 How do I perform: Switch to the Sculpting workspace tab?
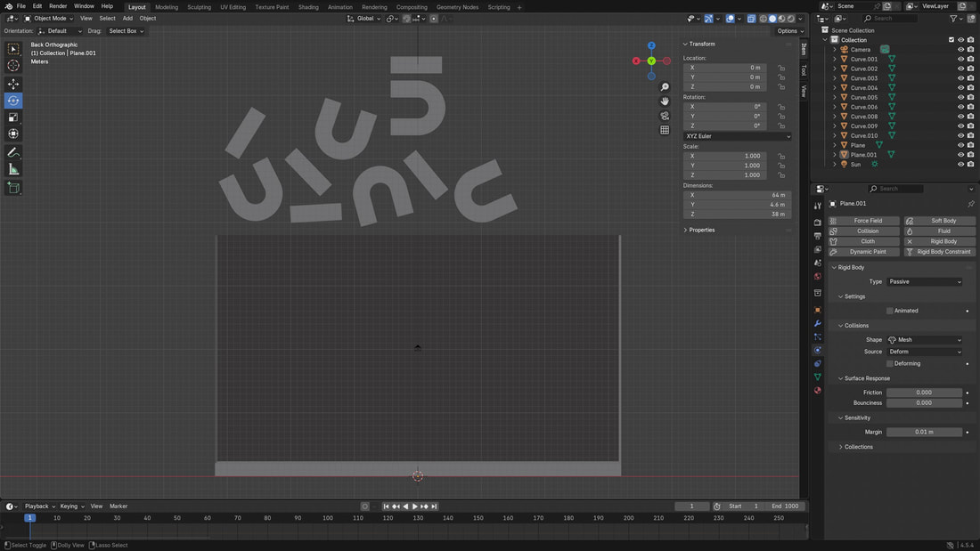tap(199, 7)
